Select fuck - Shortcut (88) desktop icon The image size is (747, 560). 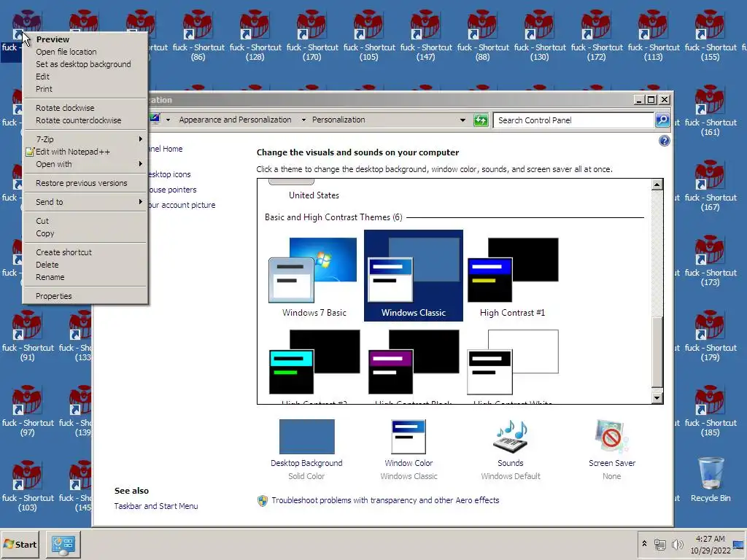point(483,36)
